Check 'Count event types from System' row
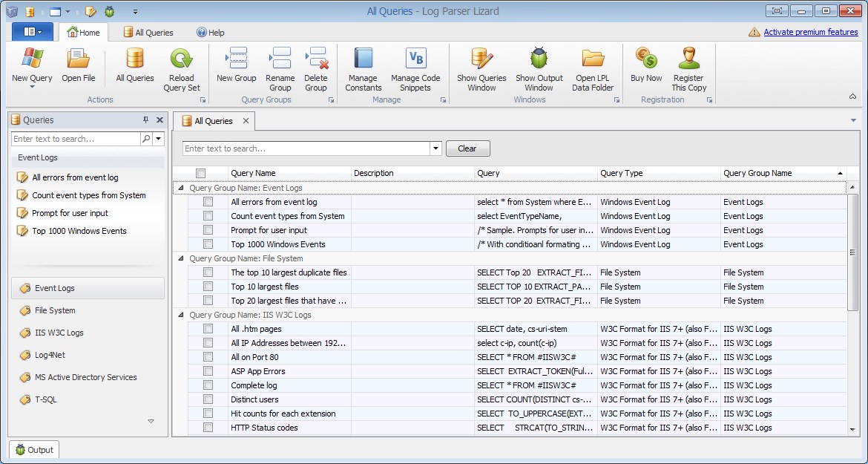The image size is (868, 464). tap(208, 216)
